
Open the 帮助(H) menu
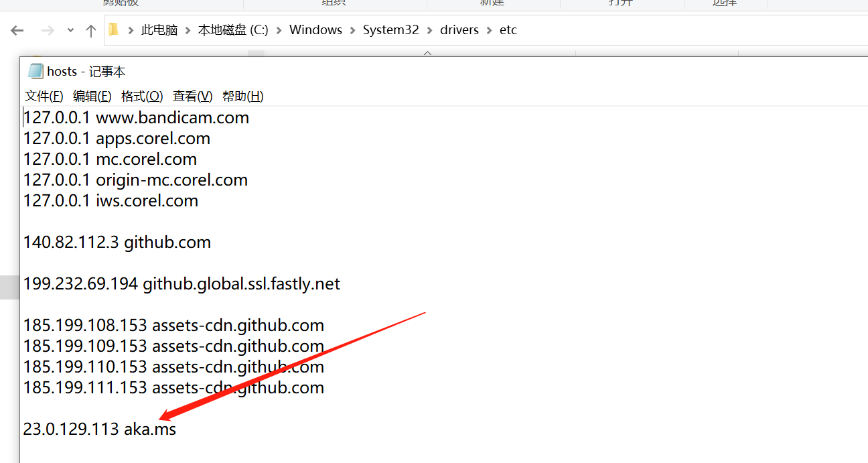pos(243,96)
